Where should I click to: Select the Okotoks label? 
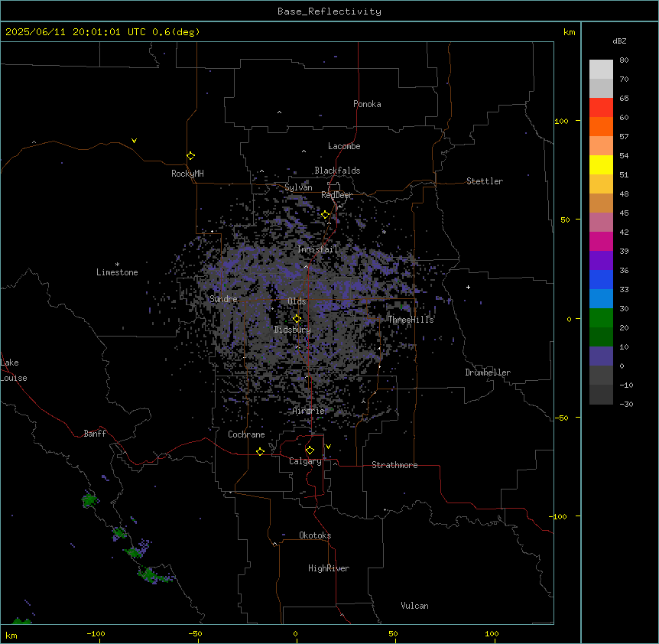pyautogui.click(x=315, y=535)
